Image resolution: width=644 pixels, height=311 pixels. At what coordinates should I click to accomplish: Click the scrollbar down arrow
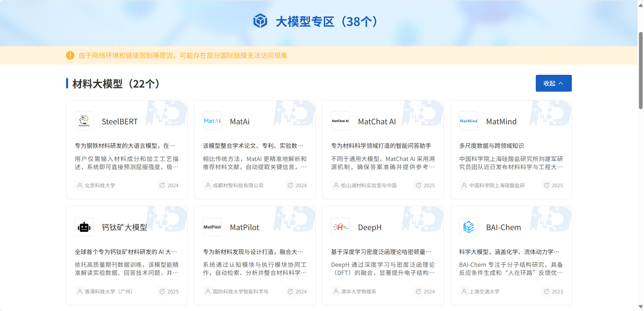coord(641,307)
